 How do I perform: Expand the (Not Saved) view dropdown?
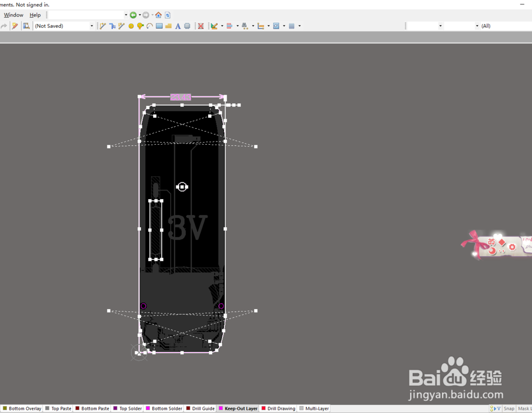tap(92, 26)
